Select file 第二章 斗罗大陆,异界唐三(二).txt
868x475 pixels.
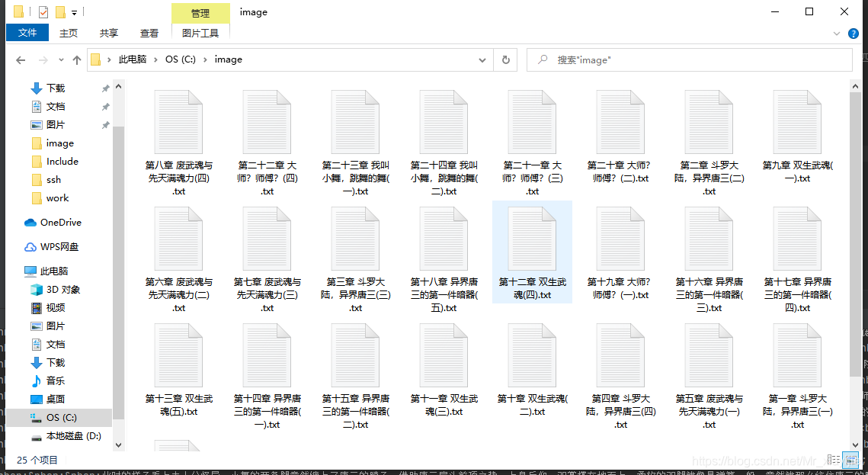(x=709, y=143)
